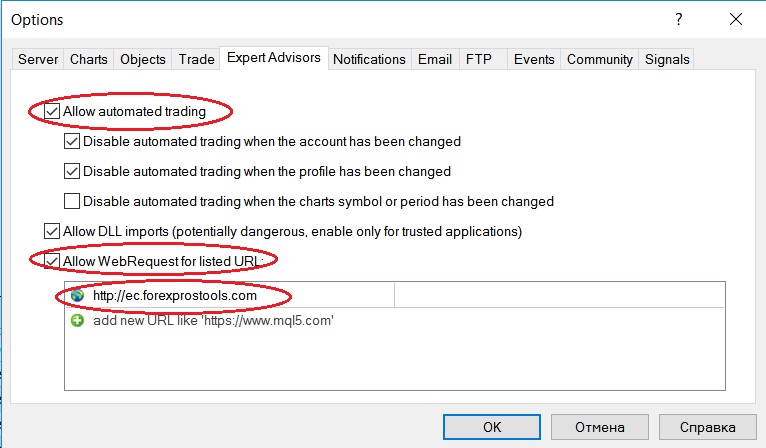This screenshot has height=448, width=766.
Task: Toggle disable trading when profile changed
Action: (x=72, y=171)
